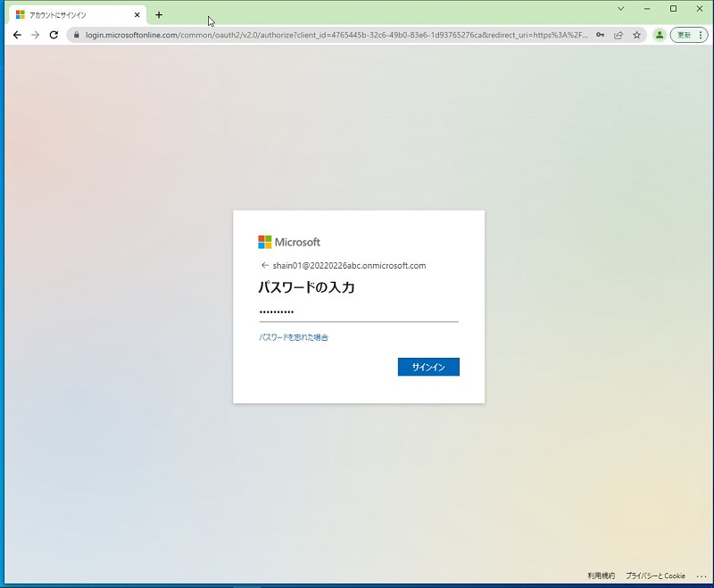Select the アカウントにサインイン tab
Image resolution: width=714 pixels, height=588 pixels.
78,15
